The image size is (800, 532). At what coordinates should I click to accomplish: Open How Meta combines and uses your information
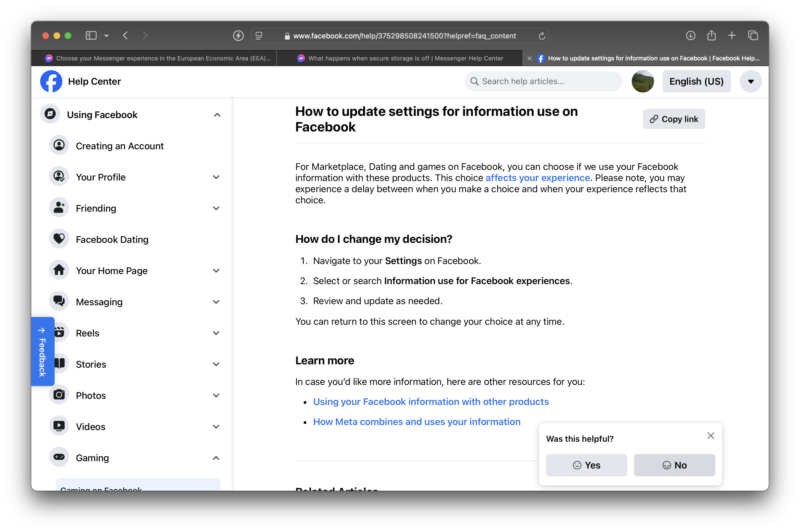click(x=417, y=422)
